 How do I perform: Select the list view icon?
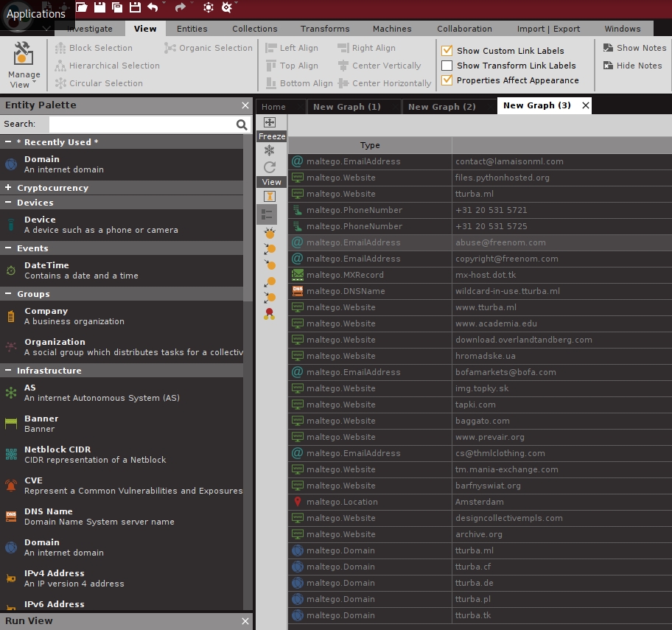coord(267,214)
